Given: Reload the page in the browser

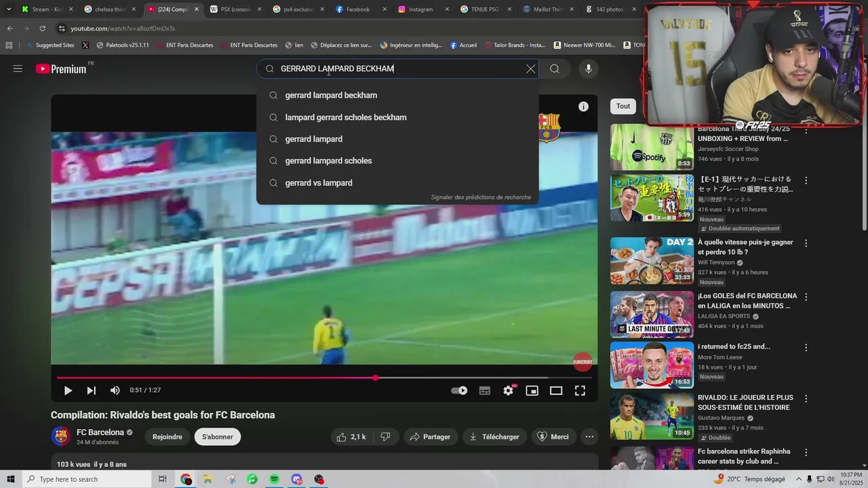Looking at the screenshot, I should coord(42,28).
